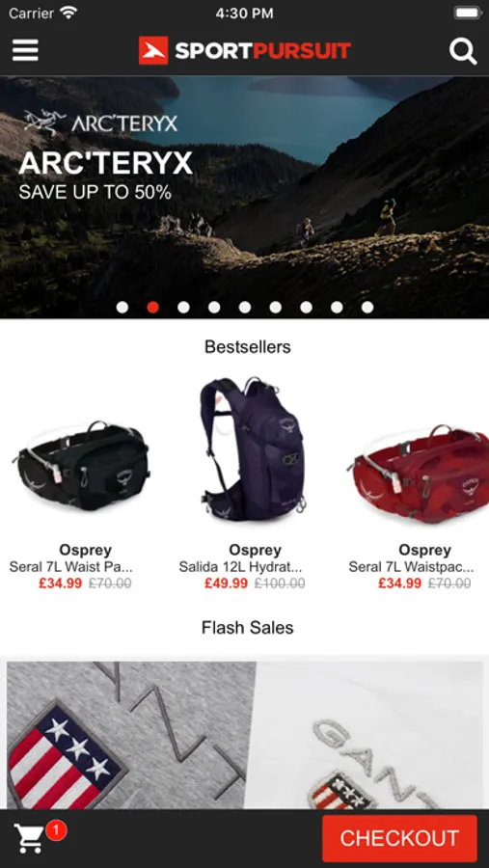Tap the Osprey Salida 12L product title
The height and width of the screenshot is (868, 489).
240,567
